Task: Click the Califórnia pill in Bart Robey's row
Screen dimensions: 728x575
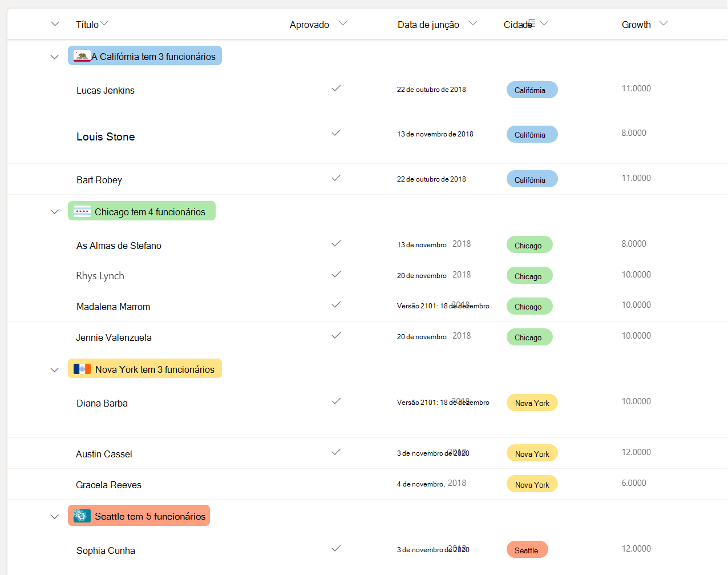Action: [532, 179]
